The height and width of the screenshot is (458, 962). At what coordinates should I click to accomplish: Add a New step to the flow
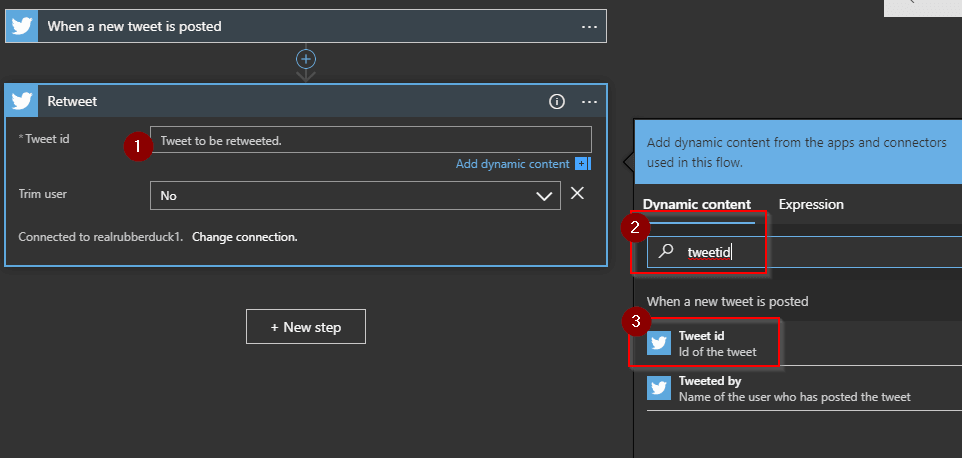pos(306,327)
